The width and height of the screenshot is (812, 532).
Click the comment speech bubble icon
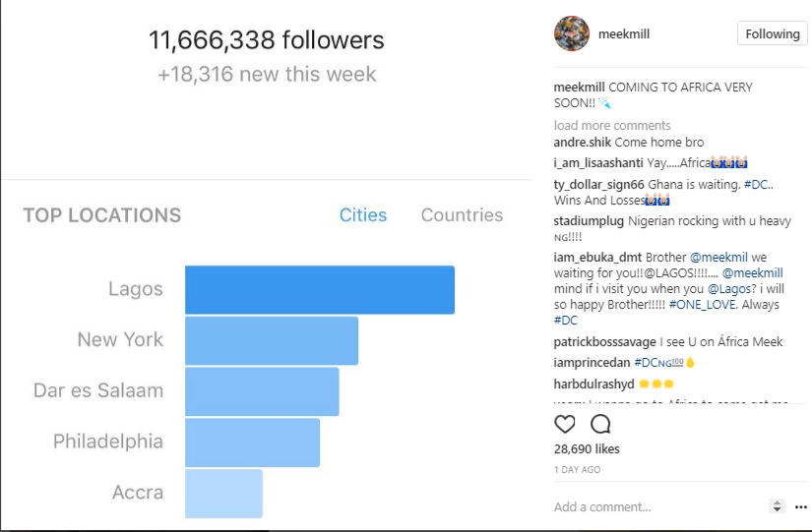600,424
